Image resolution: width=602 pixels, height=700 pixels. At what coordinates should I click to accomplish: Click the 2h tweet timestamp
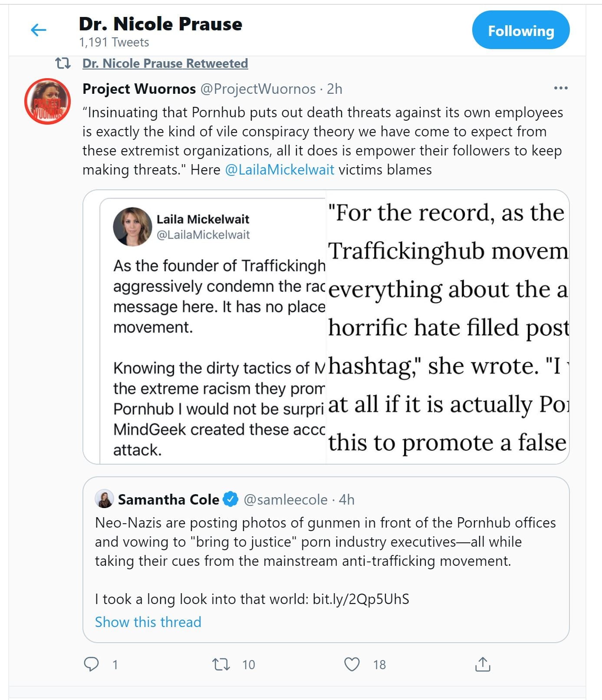click(335, 89)
